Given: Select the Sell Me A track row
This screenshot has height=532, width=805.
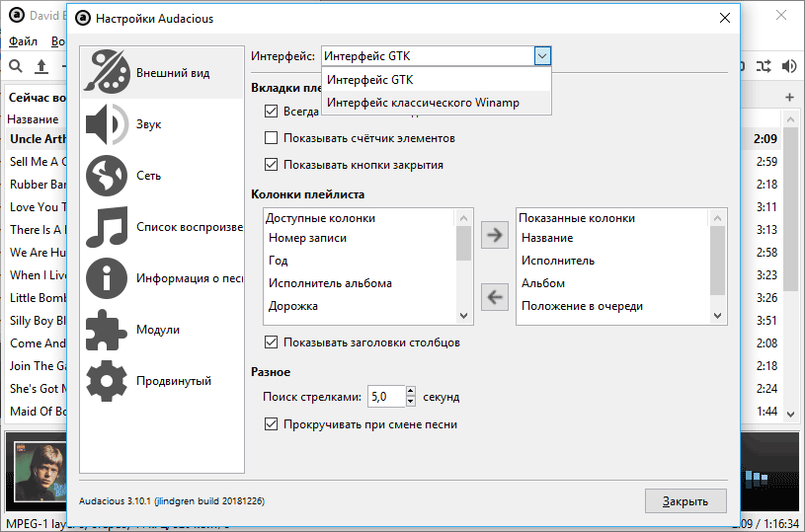Looking at the screenshot, I should coord(37,162).
